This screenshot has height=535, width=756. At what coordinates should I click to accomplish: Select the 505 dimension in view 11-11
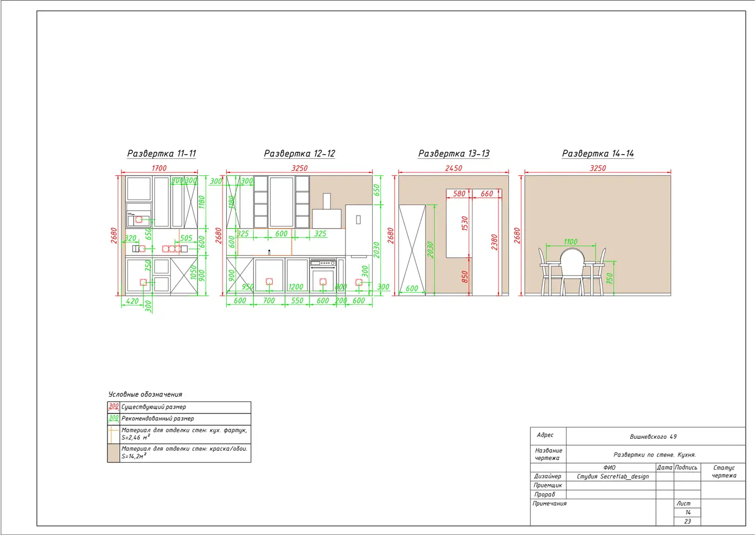pyautogui.click(x=186, y=238)
